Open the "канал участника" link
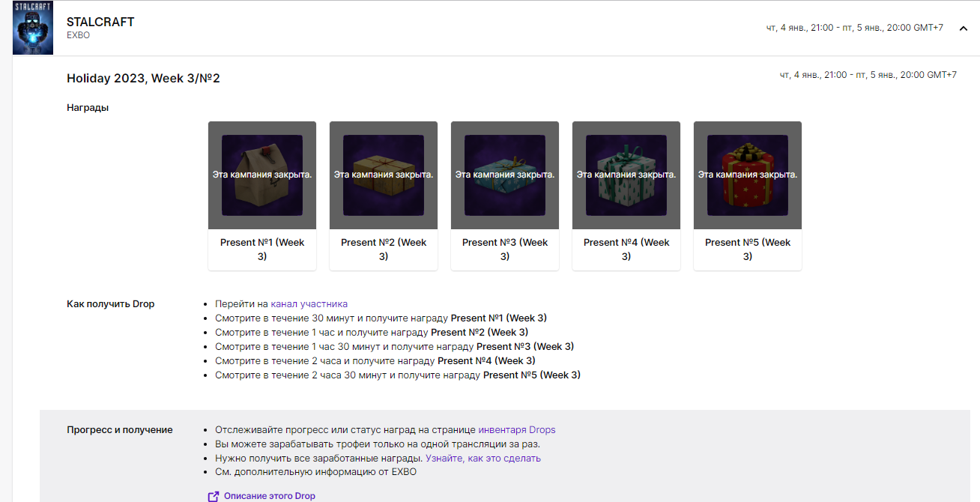Image resolution: width=980 pixels, height=502 pixels. pyautogui.click(x=309, y=304)
